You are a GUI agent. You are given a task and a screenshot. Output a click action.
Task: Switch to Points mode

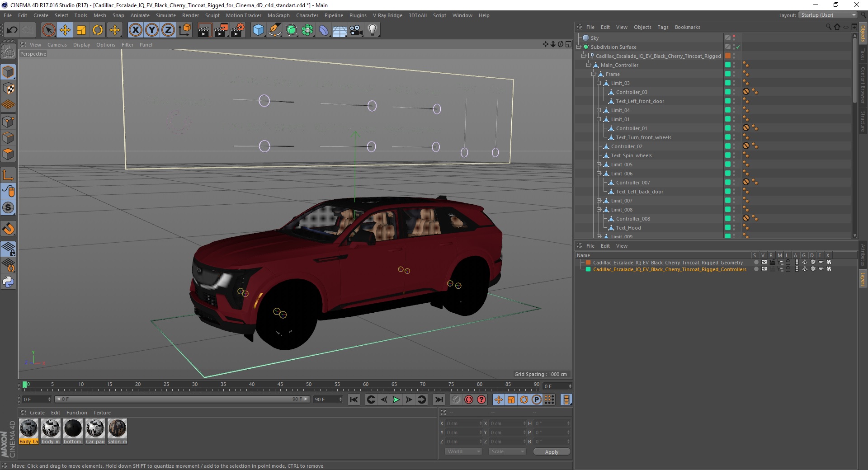pyautogui.click(x=9, y=121)
